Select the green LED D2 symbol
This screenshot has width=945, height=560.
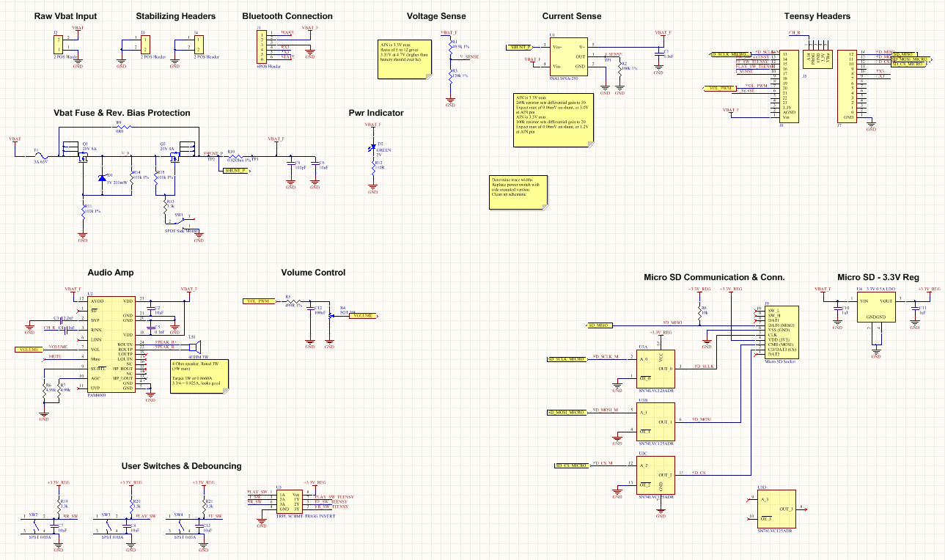pos(373,148)
